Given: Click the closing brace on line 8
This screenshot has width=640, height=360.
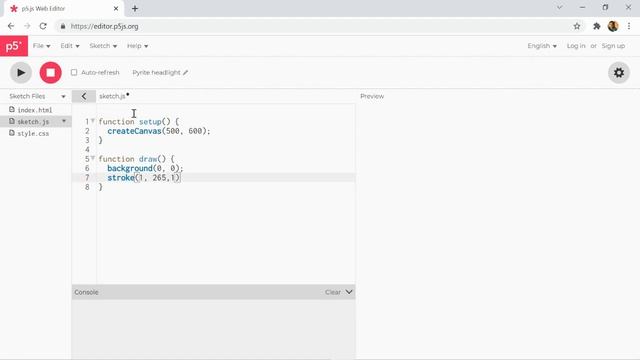Looking at the screenshot, I should 101,187.
